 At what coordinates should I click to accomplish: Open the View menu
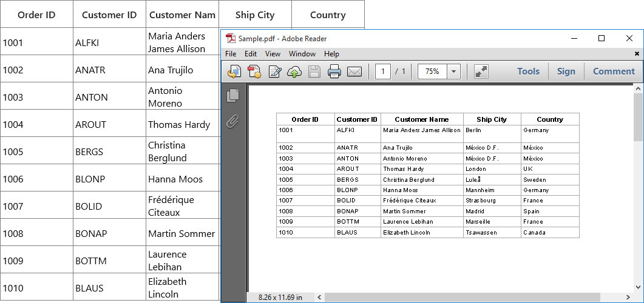coord(273,54)
